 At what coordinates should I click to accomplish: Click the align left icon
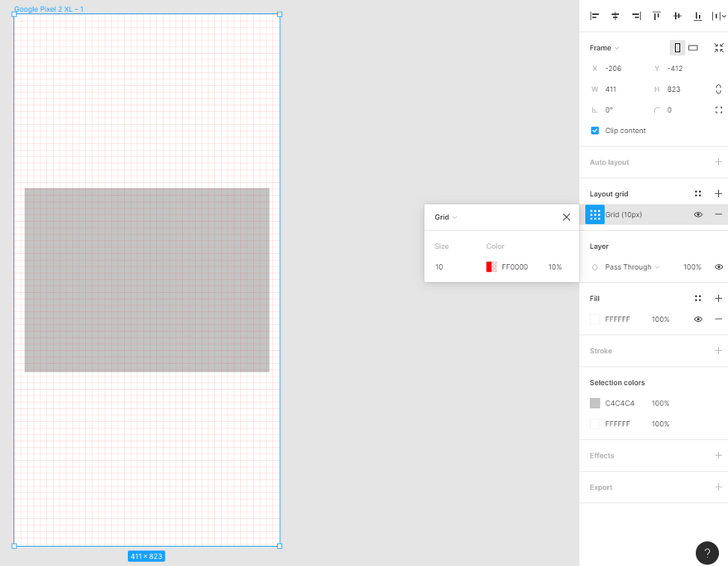click(594, 16)
